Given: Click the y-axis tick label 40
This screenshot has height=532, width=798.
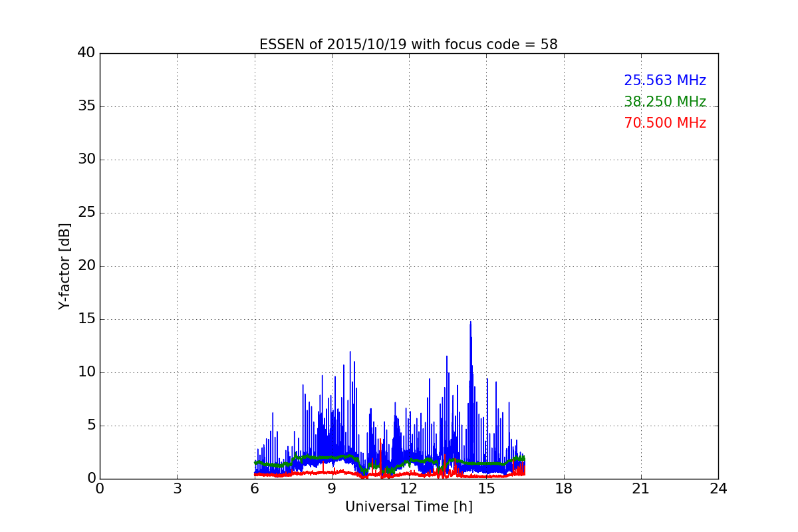Looking at the screenshot, I should pos(86,53).
